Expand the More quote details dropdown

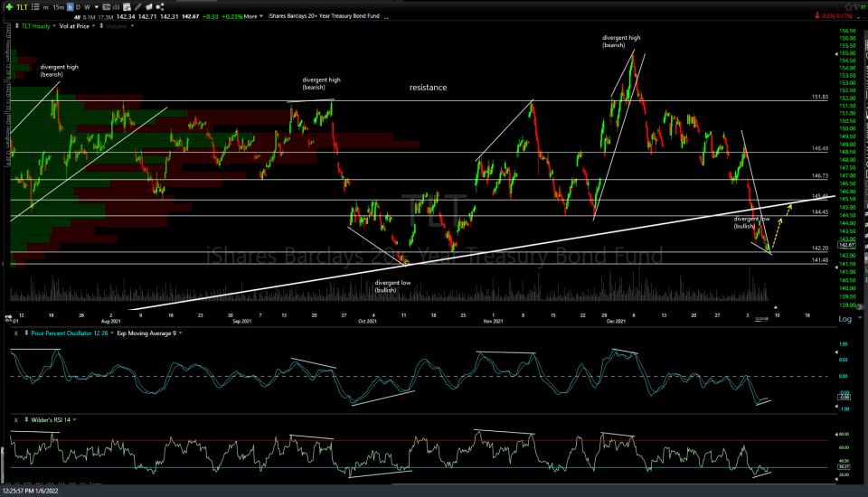tap(257, 16)
